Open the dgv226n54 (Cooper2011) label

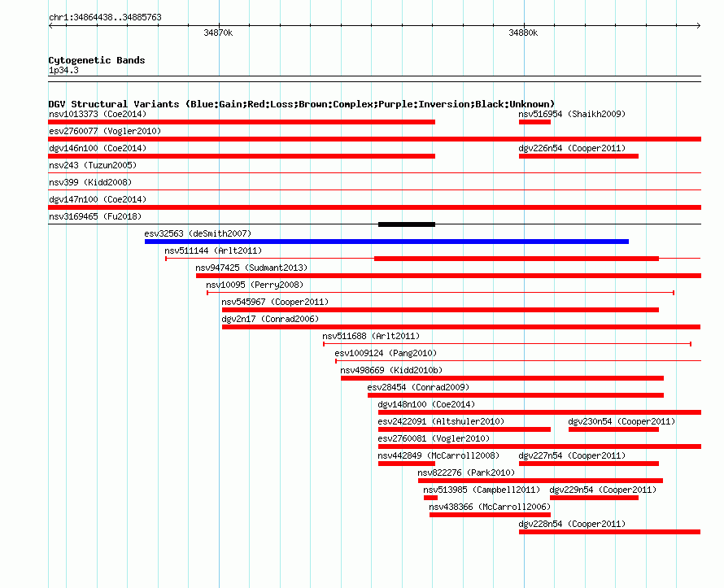(x=572, y=148)
